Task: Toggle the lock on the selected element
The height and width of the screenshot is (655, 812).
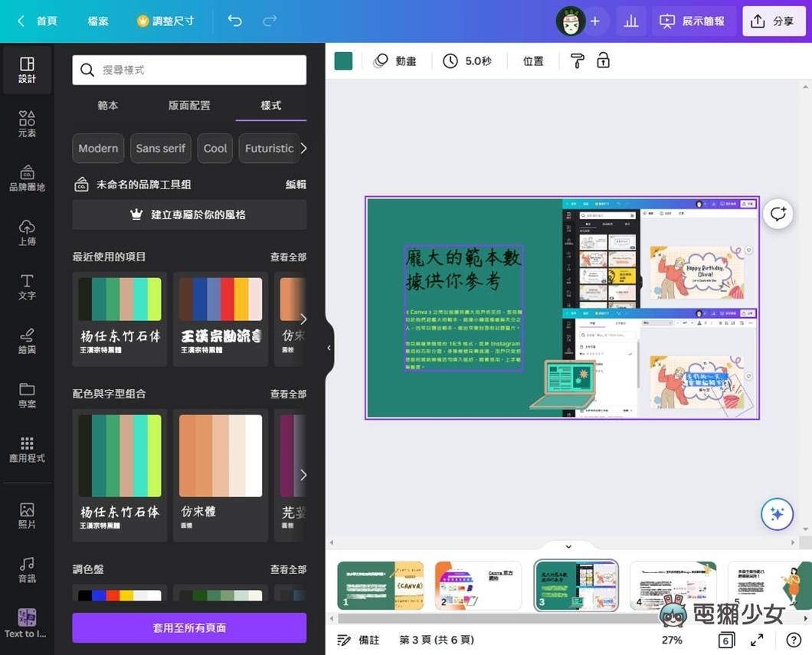Action: [x=604, y=61]
